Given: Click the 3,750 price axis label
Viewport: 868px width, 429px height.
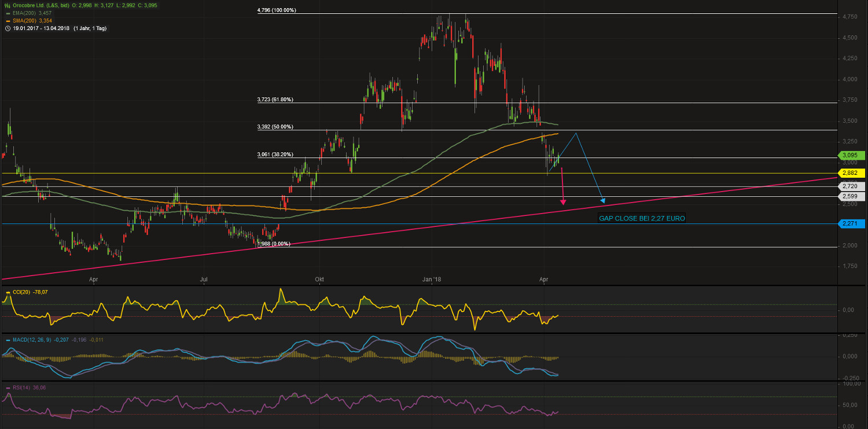Looking at the screenshot, I should click(851, 100).
